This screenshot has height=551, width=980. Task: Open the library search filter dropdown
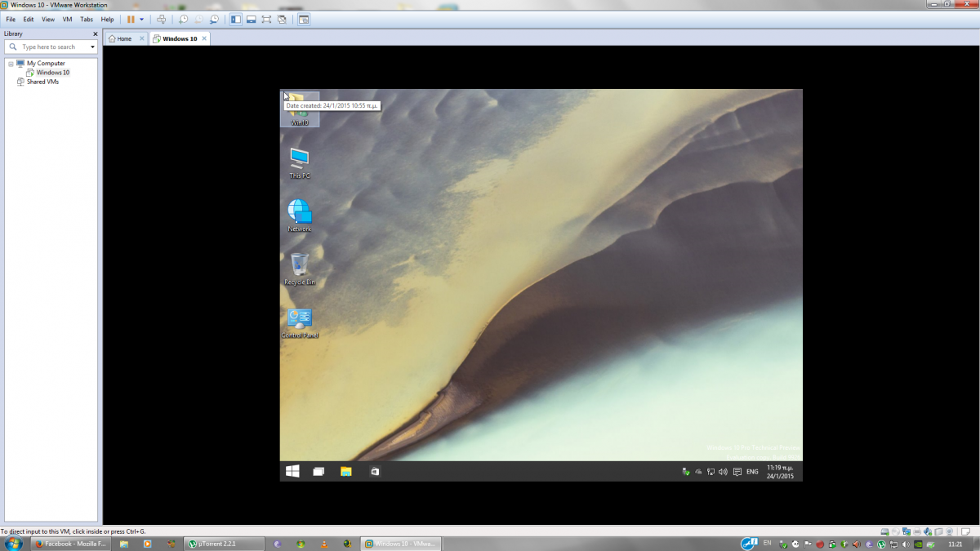92,47
